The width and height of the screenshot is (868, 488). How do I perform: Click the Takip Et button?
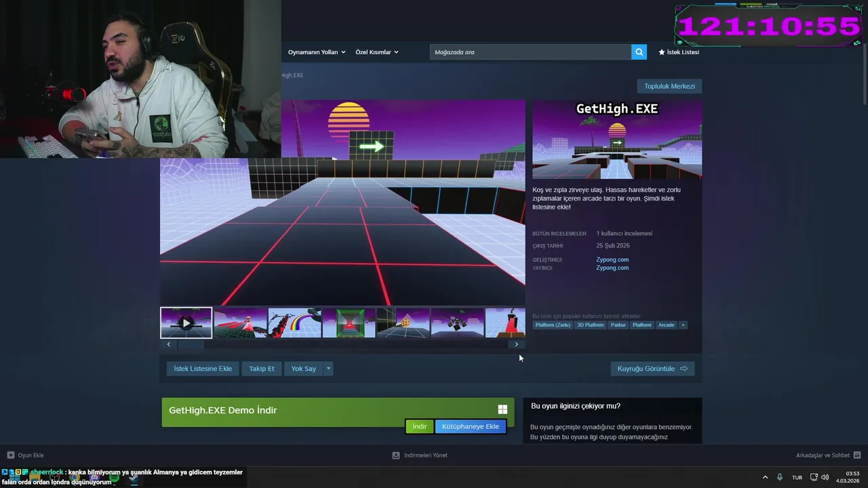pyautogui.click(x=262, y=369)
